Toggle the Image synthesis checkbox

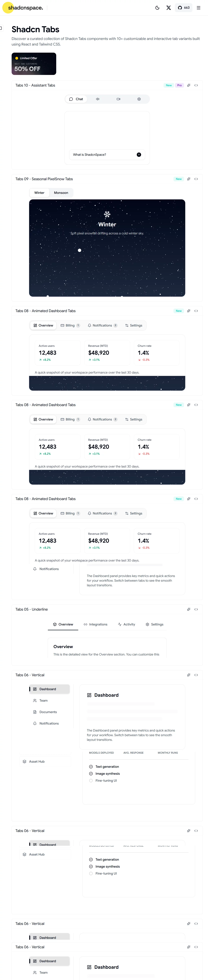[91, 773]
